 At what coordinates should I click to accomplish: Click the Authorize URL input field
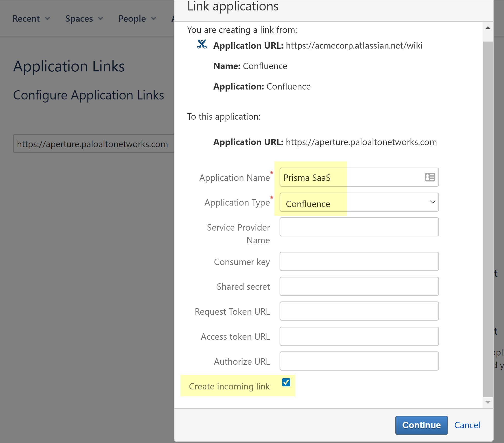[x=359, y=361]
